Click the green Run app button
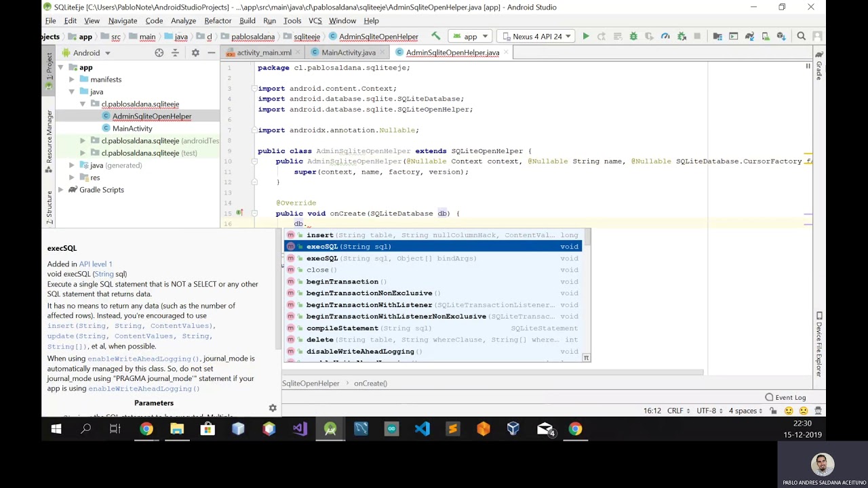 [586, 37]
